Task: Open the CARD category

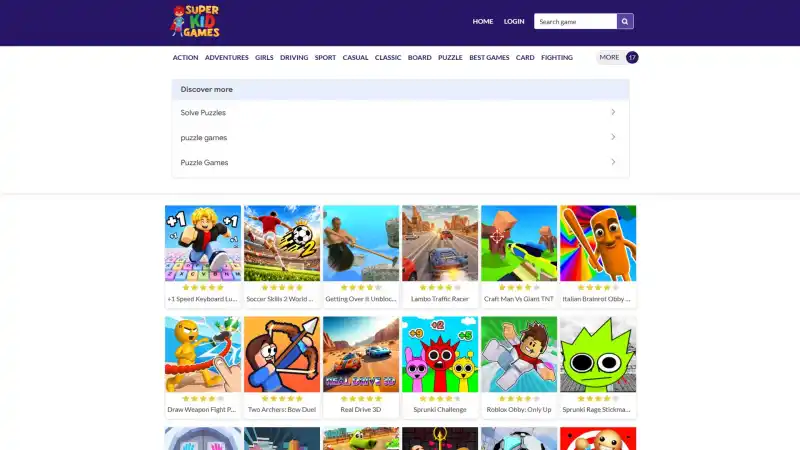Action: 525,58
